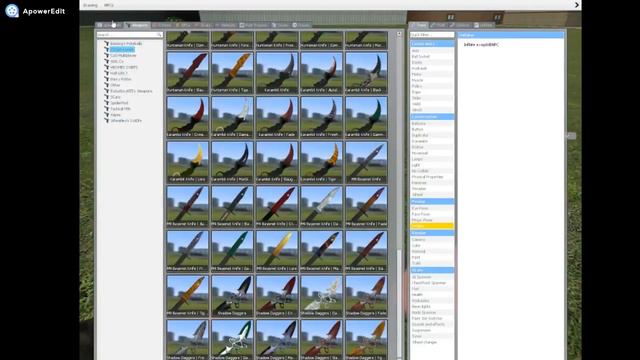This screenshot has height=360, width=640.
Task: Select the Physical Properties tool
Action: click(432, 177)
